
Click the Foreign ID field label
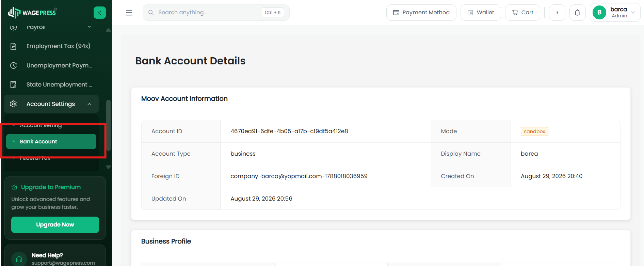point(165,176)
